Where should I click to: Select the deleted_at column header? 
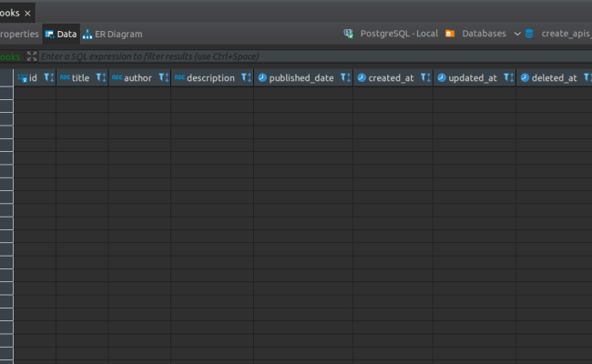tap(555, 78)
